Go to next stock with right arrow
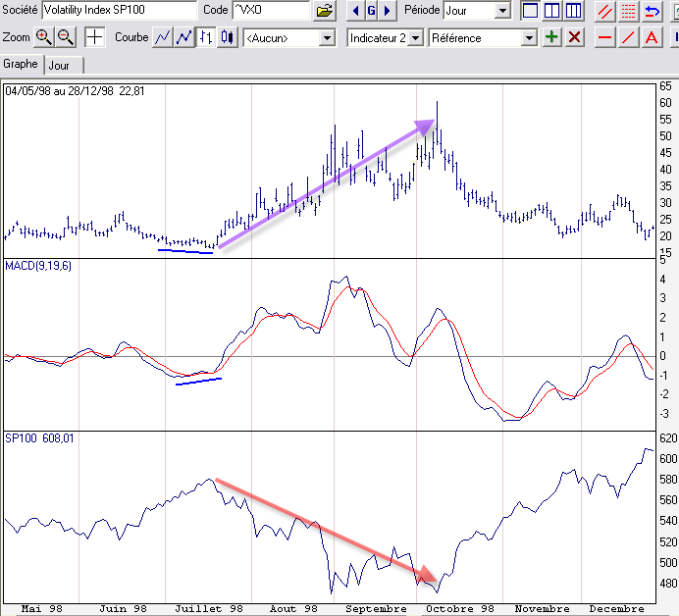This screenshot has width=679, height=616. [388, 10]
